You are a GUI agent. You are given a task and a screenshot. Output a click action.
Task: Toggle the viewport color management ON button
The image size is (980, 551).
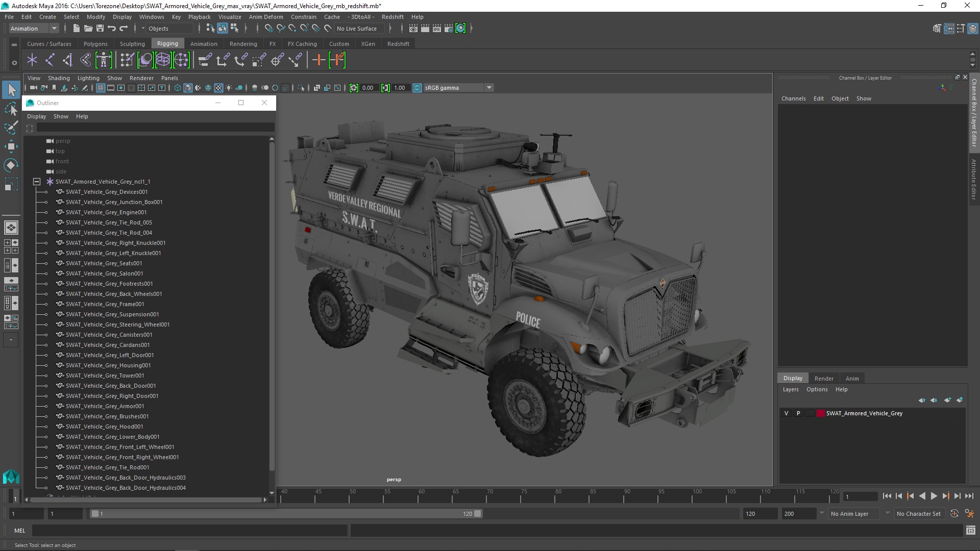417,88
